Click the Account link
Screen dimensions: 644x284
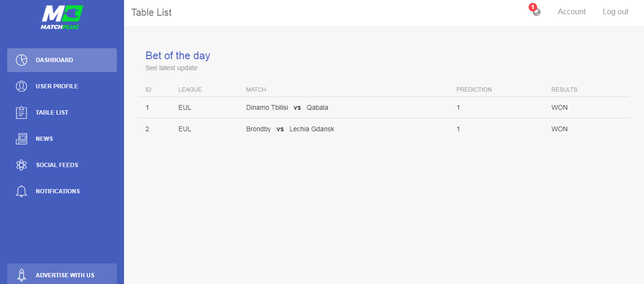[571, 12]
